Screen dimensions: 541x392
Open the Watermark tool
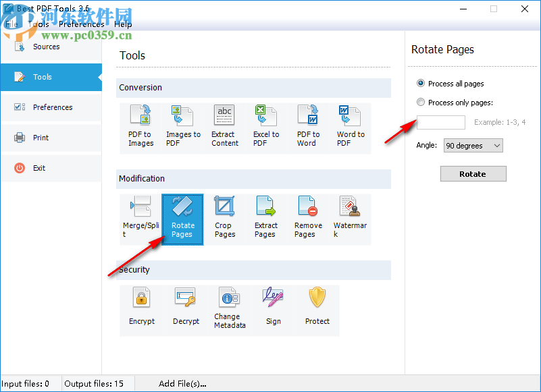point(350,216)
